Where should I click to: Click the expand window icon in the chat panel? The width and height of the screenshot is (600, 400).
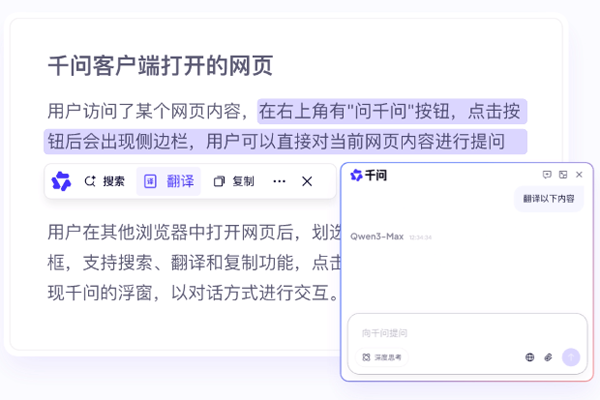563,175
